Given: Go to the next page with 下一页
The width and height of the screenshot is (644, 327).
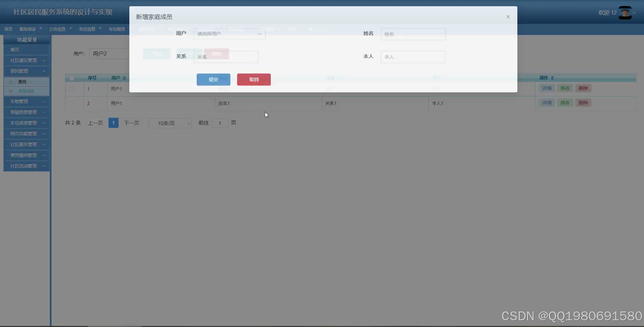Looking at the screenshot, I should tap(131, 123).
